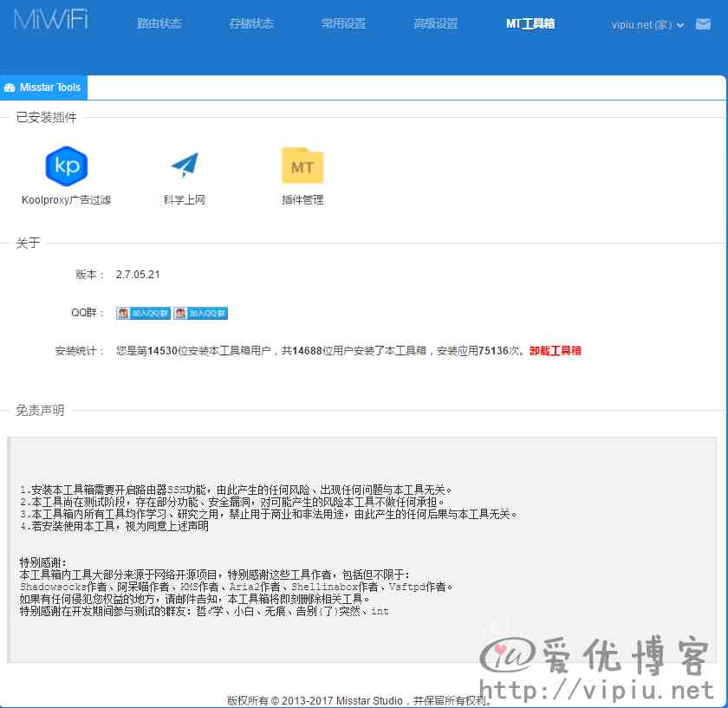Click version number 2.7.05.21
This screenshot has height=708, width=728.
point(138,275)
